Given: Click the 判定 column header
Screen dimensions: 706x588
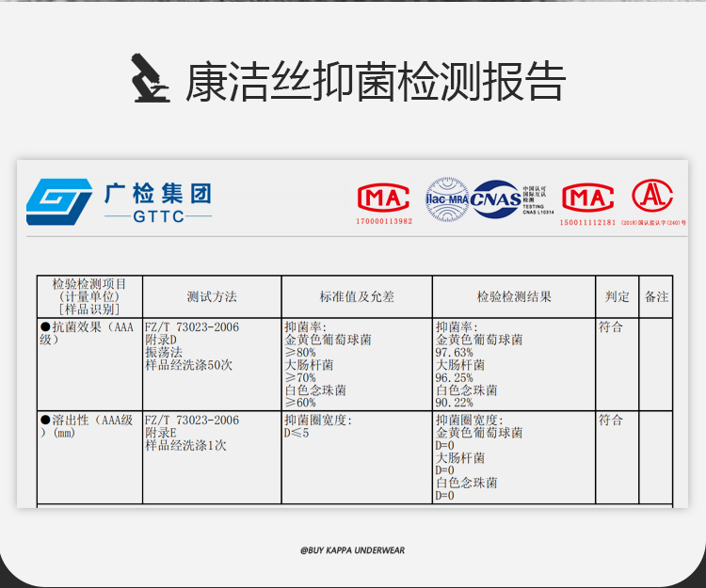Looking at the screenshot, I should pyautogui.click(x=618, y=296).
